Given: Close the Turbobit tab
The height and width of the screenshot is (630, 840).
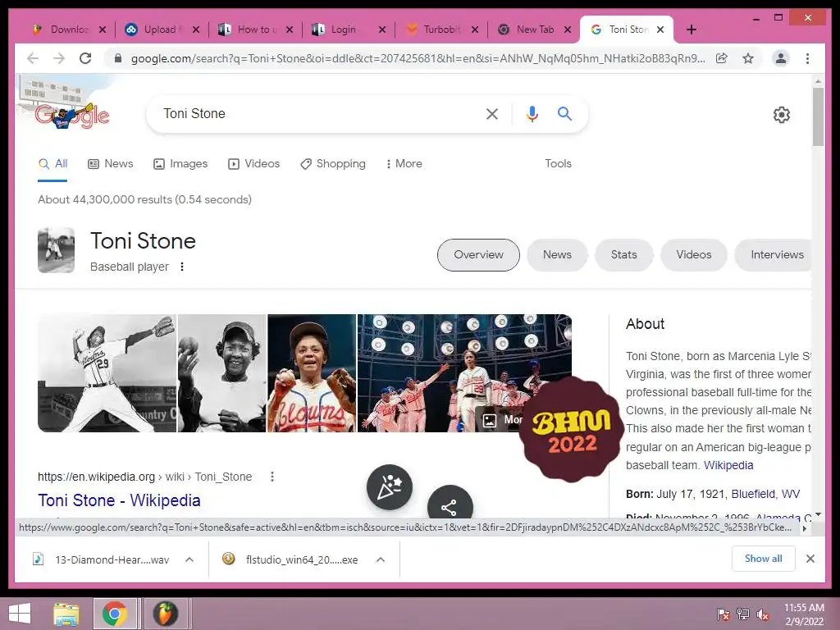Looking at the screenshot, I should (x=475, y=30).
